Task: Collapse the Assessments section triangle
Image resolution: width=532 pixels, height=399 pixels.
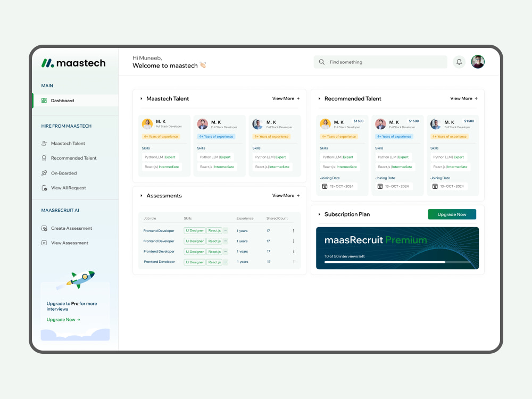Action: [x=141, y=196]
